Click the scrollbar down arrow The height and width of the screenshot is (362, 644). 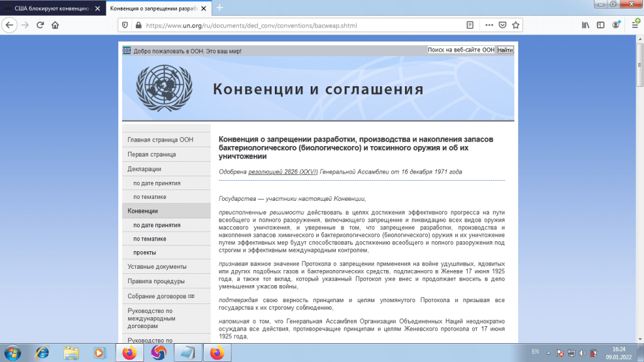tap(640, 339)
